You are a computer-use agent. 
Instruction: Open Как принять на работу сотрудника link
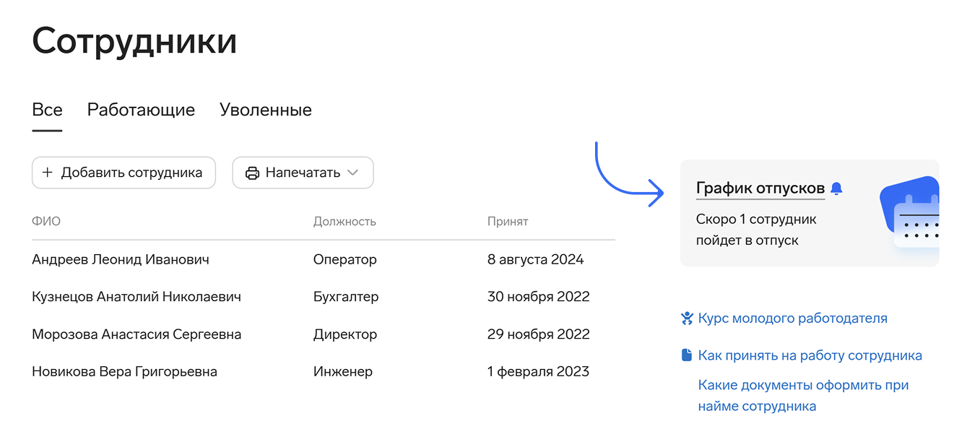click(x=810, y=355)
